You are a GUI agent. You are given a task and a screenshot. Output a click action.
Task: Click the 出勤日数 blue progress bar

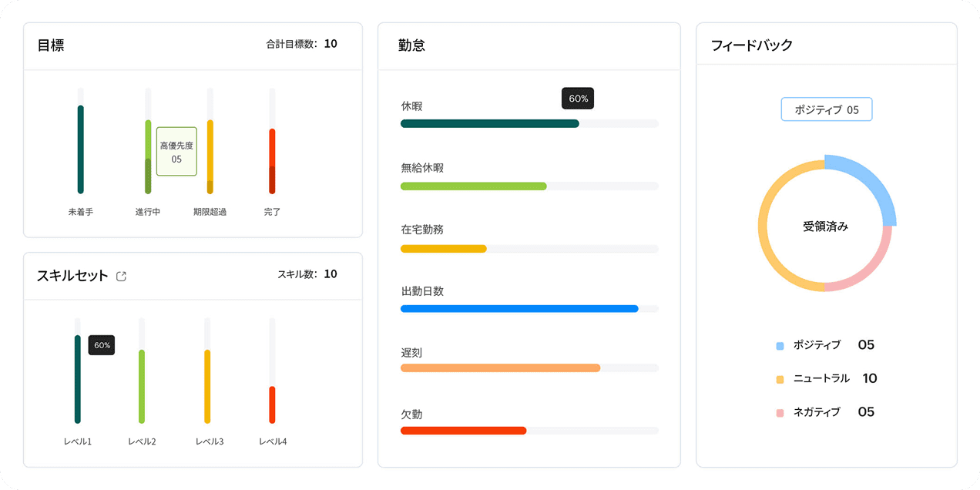(x=519, y=309)
